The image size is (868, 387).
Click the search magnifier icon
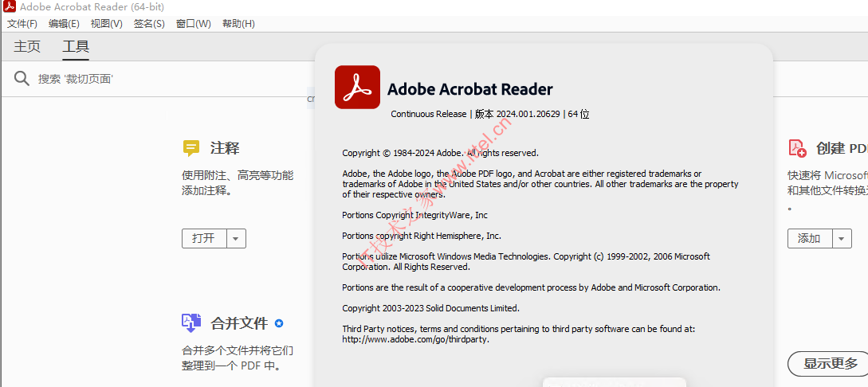(22, 79)
